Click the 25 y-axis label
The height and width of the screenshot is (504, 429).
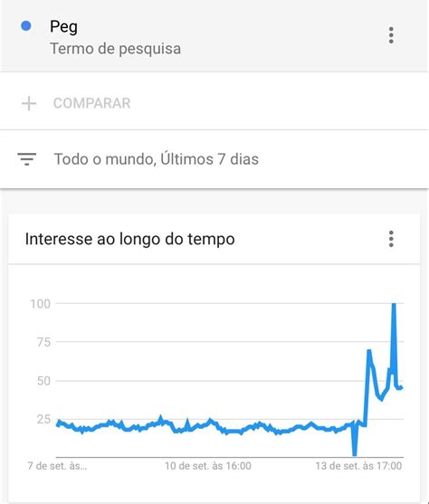coord(43,419)
